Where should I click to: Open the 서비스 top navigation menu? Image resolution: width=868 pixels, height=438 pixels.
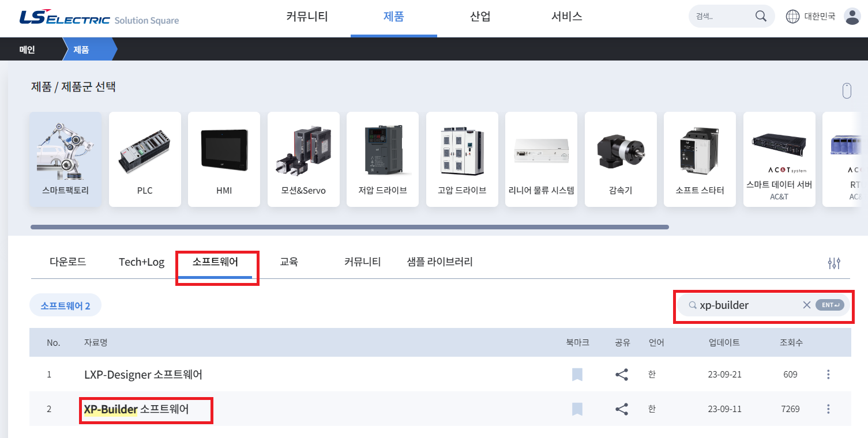click(x=567, y=17)
